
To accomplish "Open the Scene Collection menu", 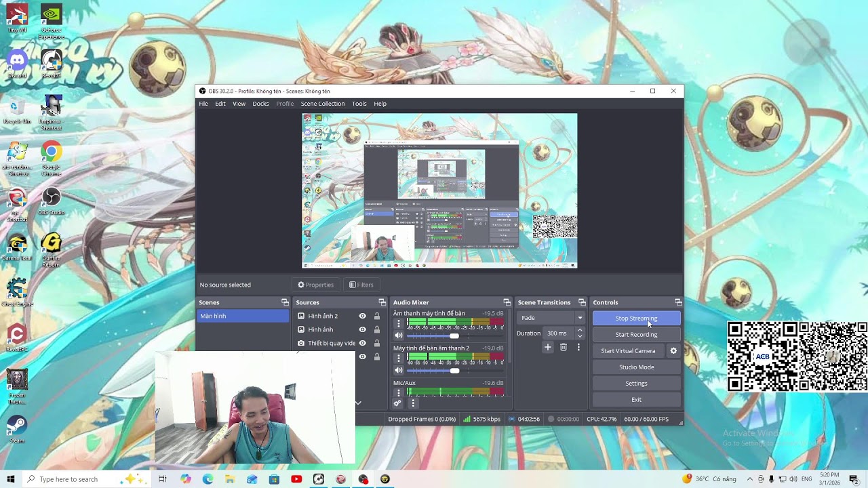I will pyautogui.click(x=323, y=104).
